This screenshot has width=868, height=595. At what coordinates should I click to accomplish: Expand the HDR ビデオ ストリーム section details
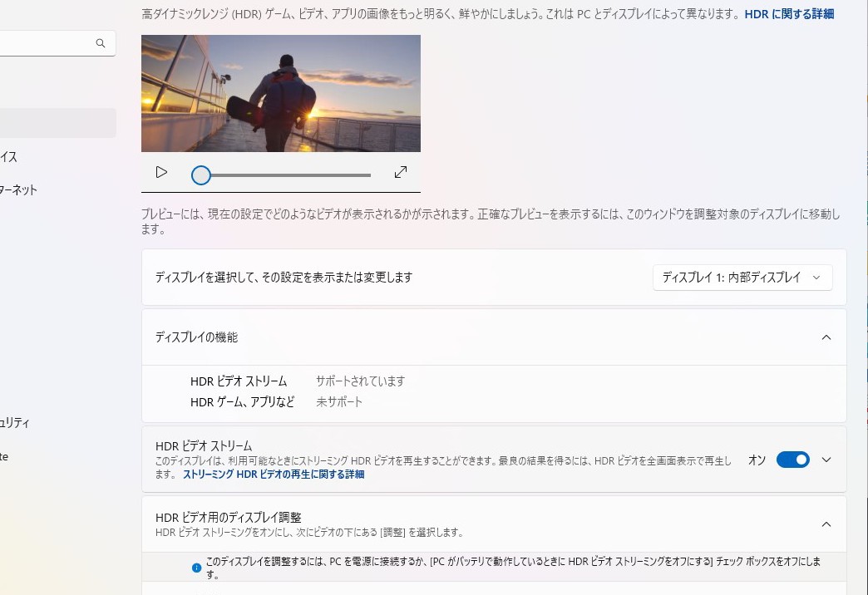[x=826, y=459]
